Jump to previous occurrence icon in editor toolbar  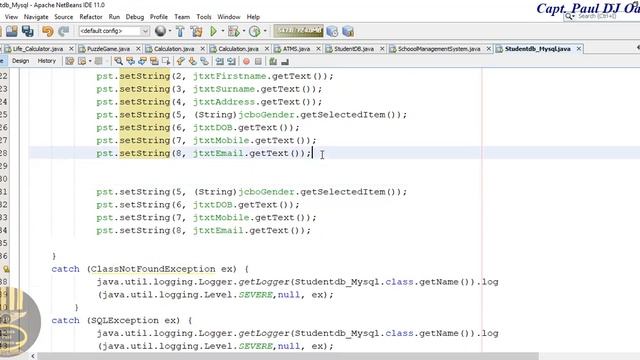click(x=130, y=61)
